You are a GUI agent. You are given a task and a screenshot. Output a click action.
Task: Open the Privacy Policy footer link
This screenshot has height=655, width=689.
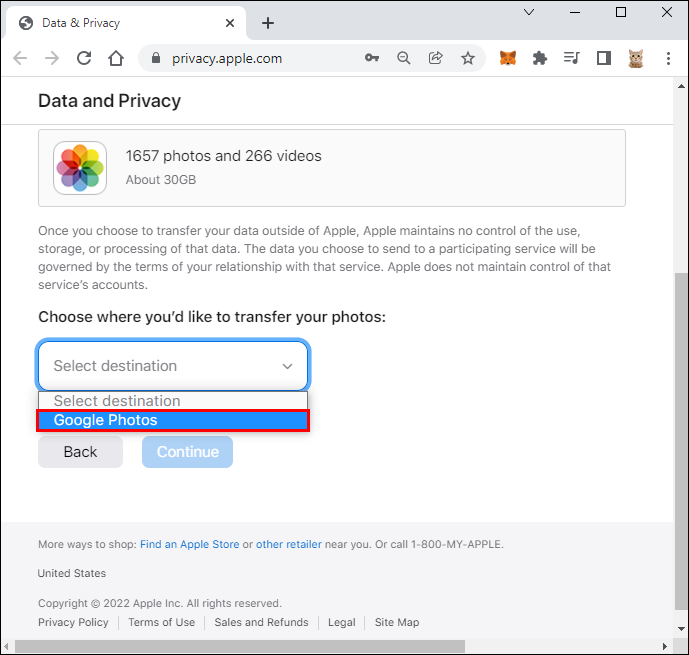(73, 622)
